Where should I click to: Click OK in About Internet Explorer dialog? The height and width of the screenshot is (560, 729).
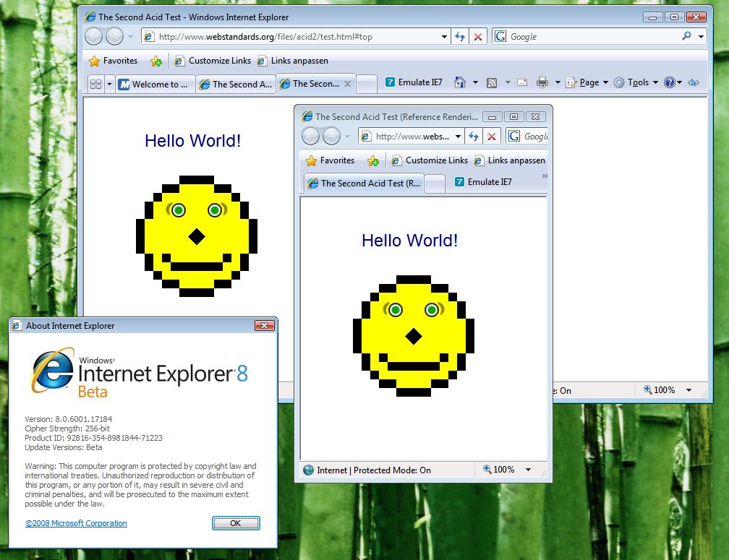point(236,523)
